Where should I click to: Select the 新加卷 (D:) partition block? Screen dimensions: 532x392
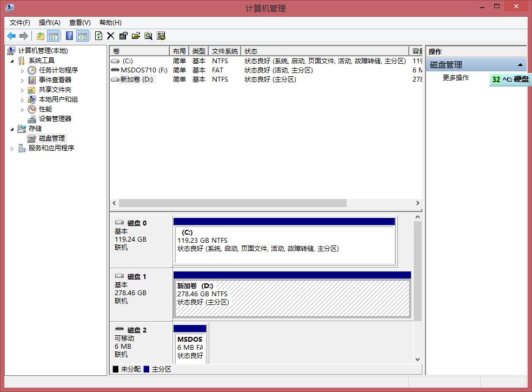tap(292, 295)
